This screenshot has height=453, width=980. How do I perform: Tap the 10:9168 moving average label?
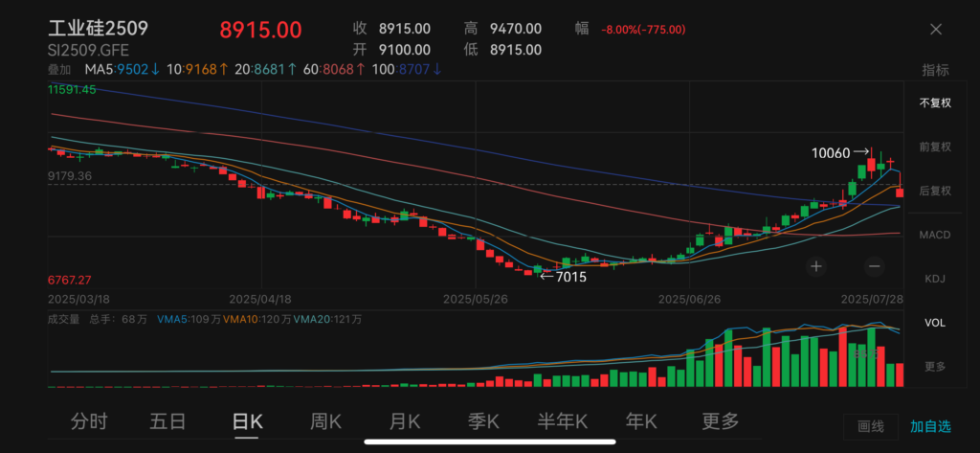(197, 70)
